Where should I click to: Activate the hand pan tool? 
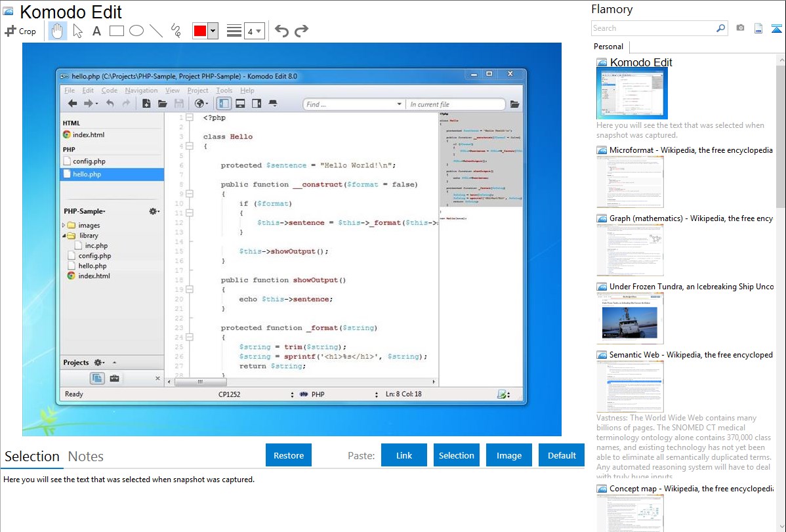point(58,31)
